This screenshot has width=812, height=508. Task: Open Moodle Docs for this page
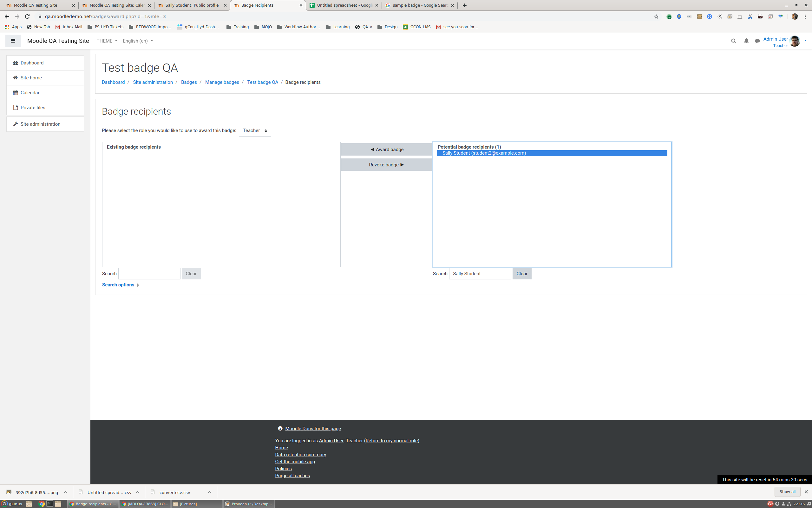(313, 428)
